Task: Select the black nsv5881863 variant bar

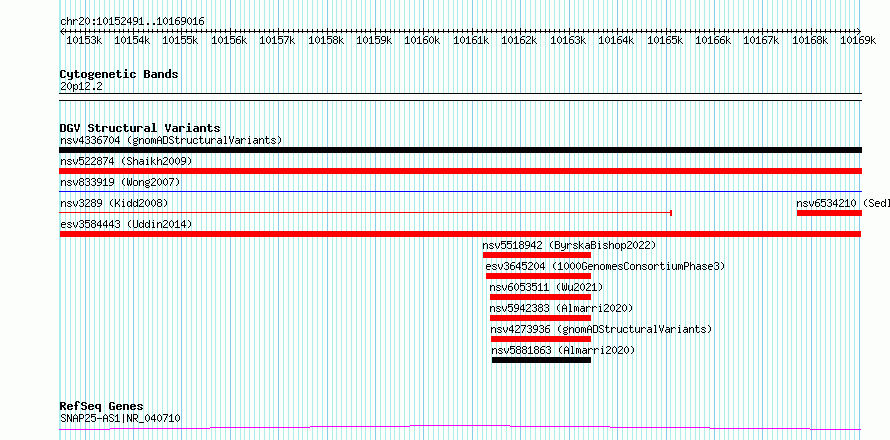Action: (x=541, y=360)
